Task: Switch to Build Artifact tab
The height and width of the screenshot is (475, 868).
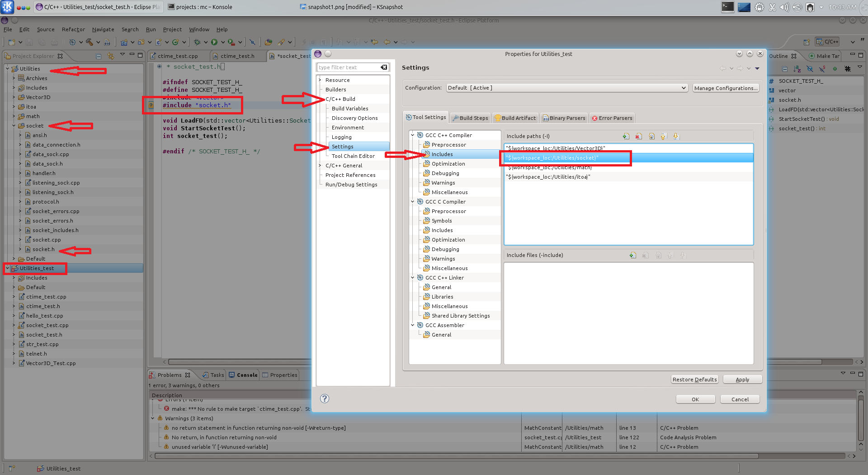Action: point(515,118)
